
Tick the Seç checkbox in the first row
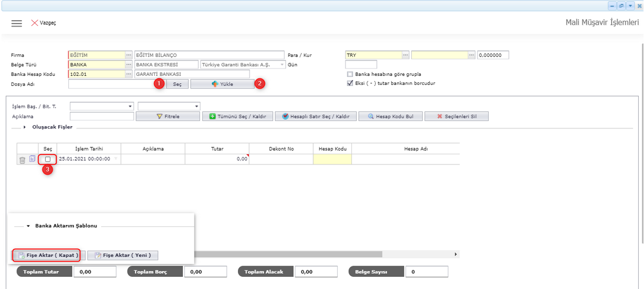(x=48, y=159)
